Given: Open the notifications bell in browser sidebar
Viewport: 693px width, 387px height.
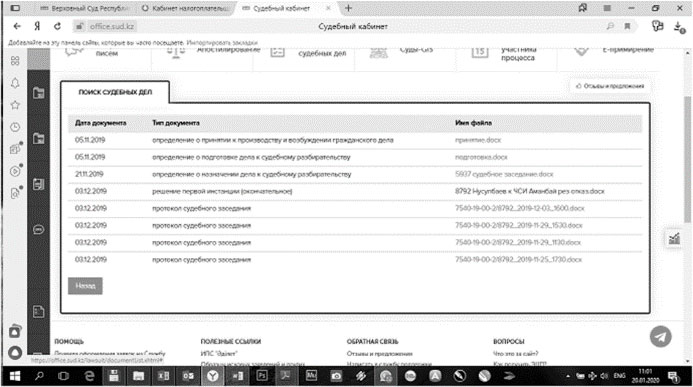Looking at the screenshot, I should point(15,83).
